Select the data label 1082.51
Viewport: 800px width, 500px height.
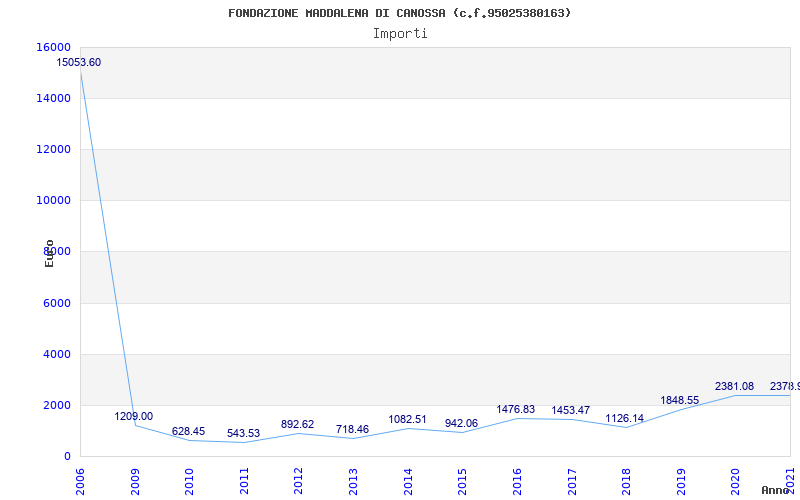point(407,419)
